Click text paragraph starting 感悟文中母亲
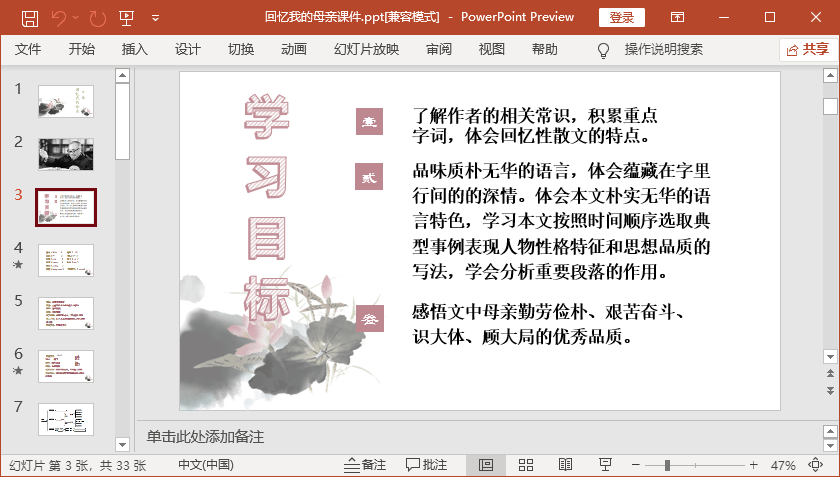840x477 pixels. [x=549, y=324]
